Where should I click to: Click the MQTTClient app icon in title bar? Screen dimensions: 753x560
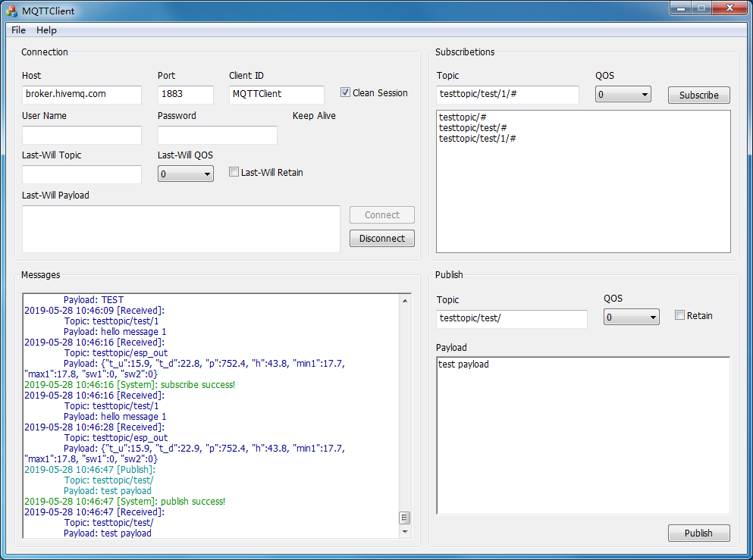(x=11, y=11)
